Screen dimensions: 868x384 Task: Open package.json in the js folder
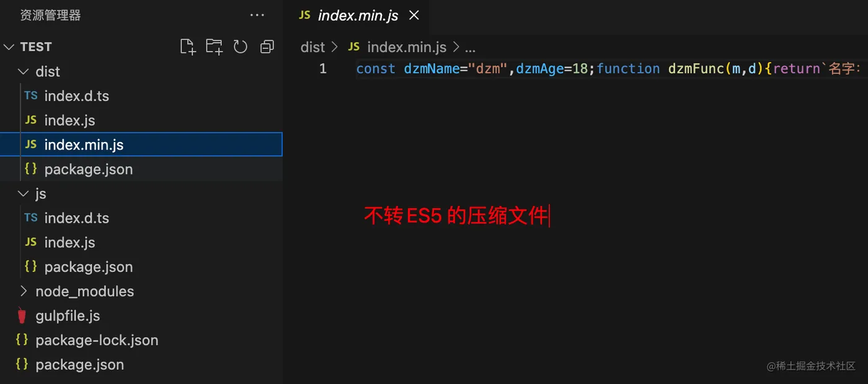[x=89, y=267]
